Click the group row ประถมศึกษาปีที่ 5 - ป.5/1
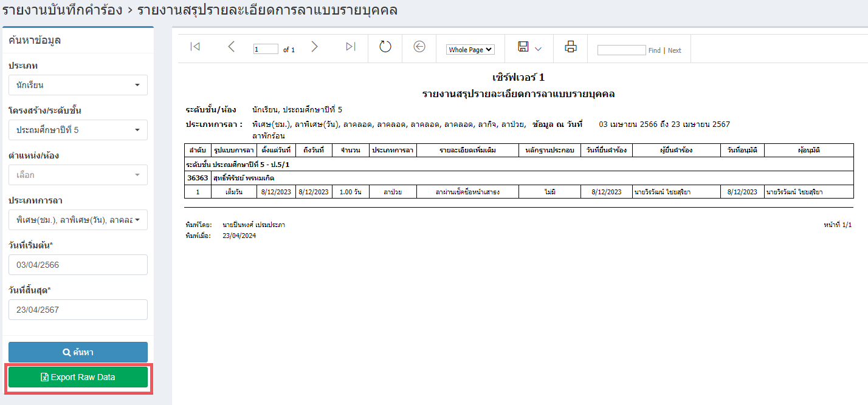The height and width of the screenshot is (405, 868). point(519,165)
